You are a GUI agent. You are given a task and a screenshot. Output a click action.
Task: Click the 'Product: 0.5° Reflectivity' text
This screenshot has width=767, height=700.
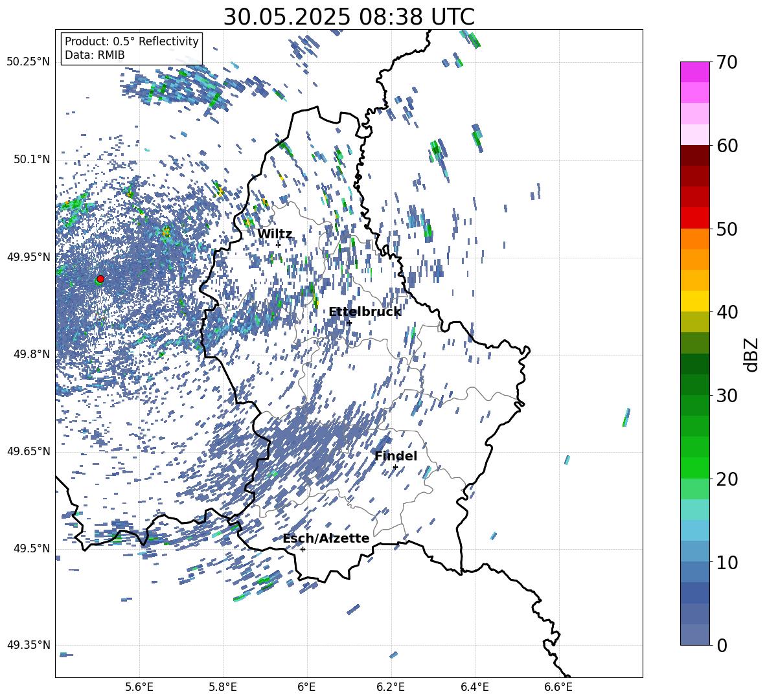click(132, 41)
